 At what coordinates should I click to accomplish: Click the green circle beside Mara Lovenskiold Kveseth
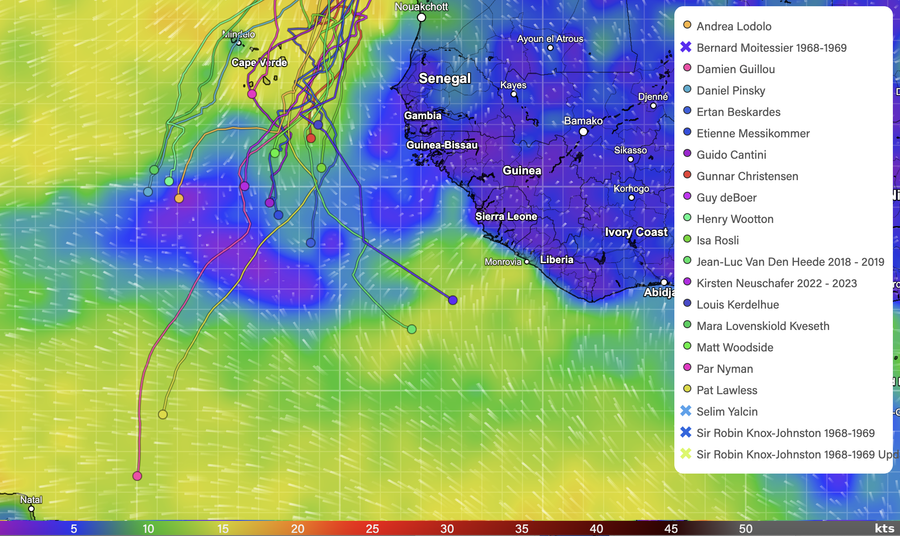(687, 325)
